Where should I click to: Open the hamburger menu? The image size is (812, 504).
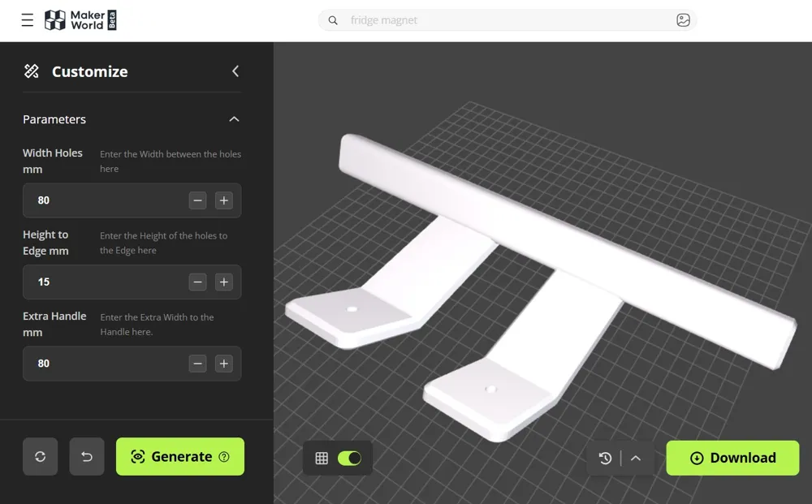28,20
